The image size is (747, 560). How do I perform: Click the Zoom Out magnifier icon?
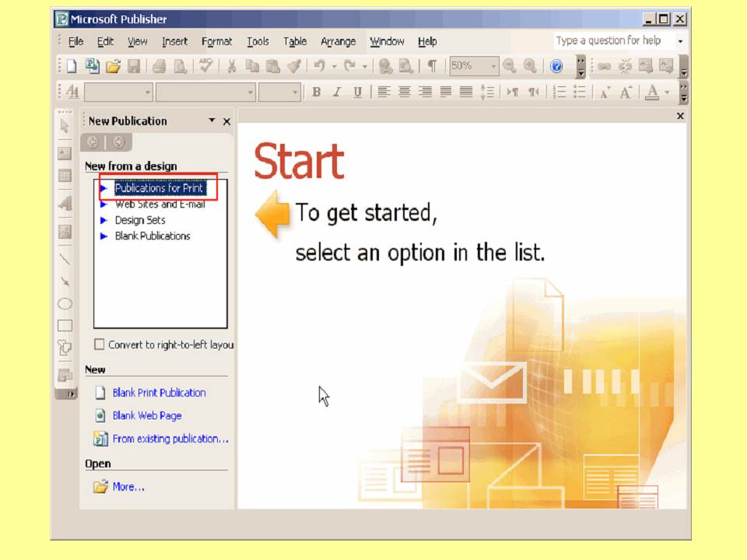509,65
